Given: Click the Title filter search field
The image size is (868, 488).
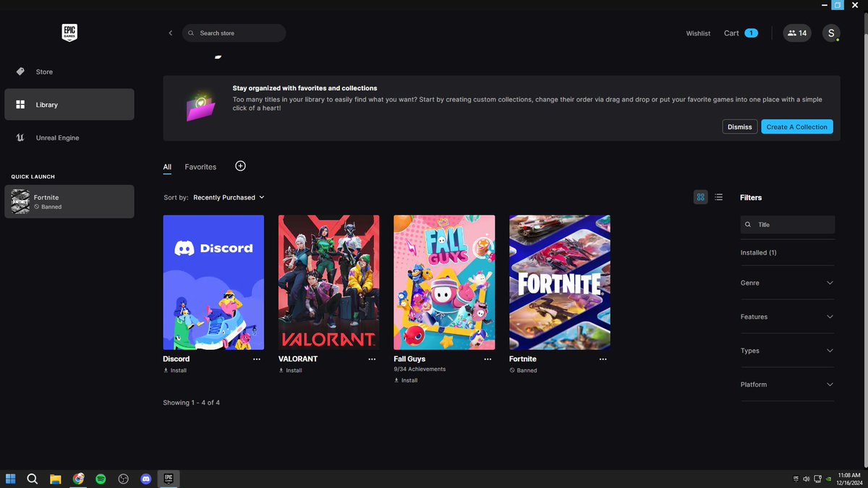Looking at the screenshot, I should [788, 225].
